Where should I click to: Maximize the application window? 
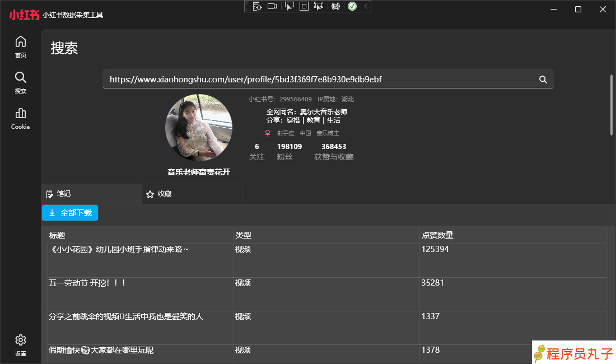click(578, 9)
